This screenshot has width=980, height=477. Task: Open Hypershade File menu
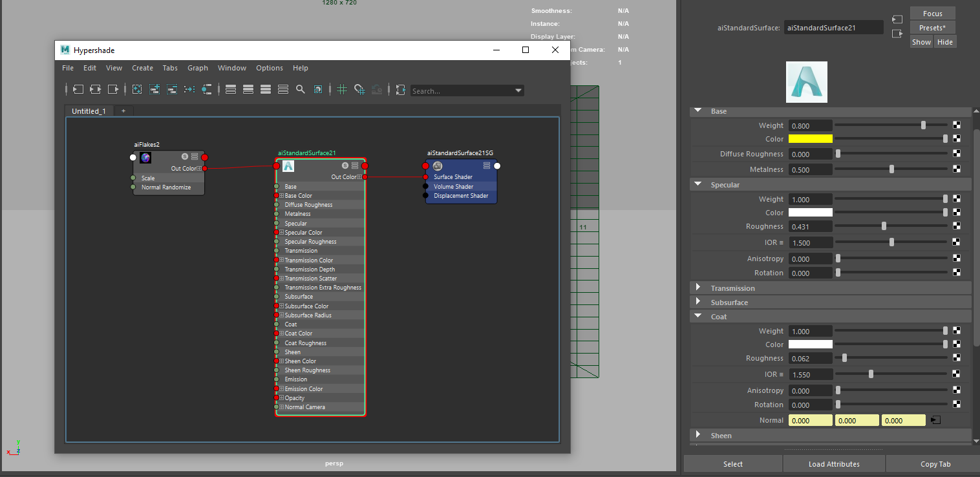pos(68,68)
